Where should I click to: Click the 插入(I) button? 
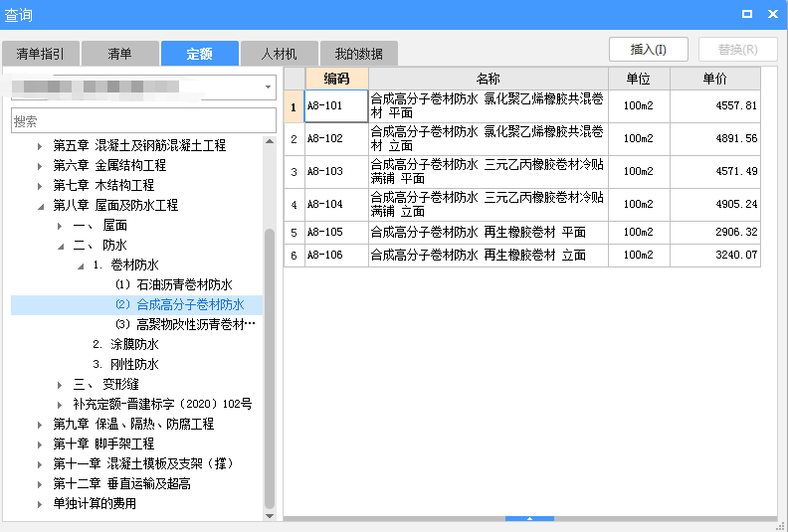tap(649, 50)
